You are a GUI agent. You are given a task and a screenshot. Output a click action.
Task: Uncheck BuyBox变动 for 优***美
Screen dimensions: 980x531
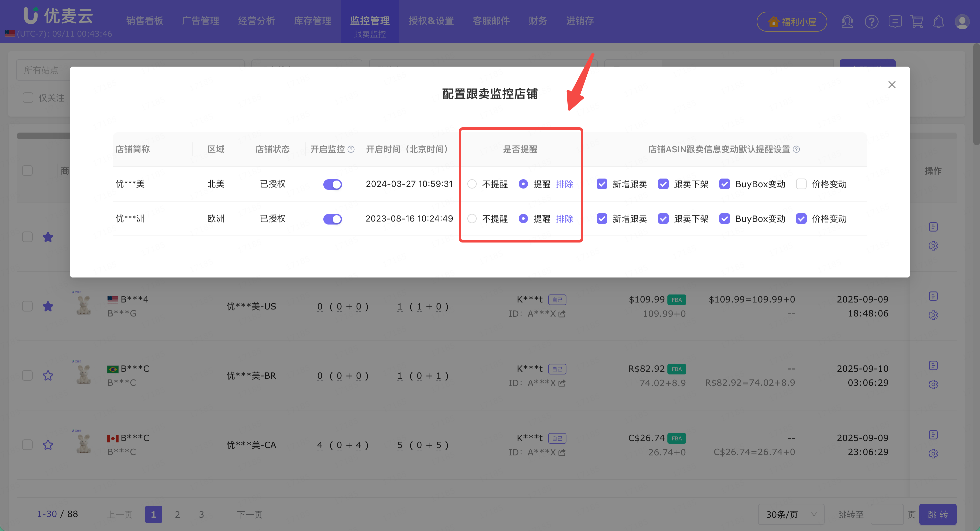(724, 184)
